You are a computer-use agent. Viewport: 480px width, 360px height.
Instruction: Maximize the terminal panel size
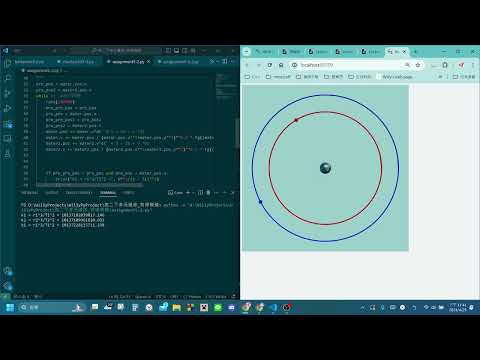click(x=224, y=193)
